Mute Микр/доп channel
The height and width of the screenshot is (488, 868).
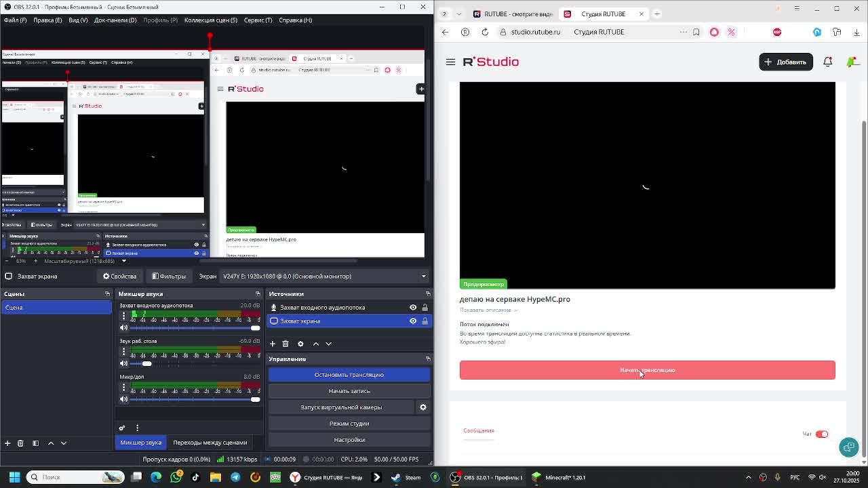tap(123, 399)
